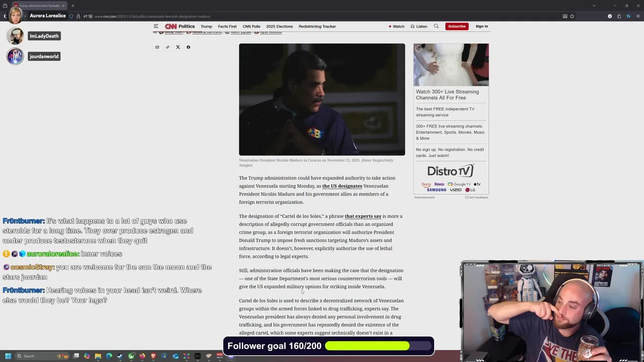
Task: Open the Trump nav item
Action: tap(206, 26)
